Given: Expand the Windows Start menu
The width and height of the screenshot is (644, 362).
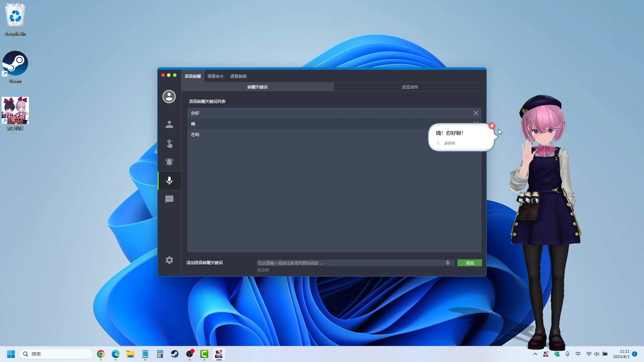Looking at the screenshot, I should 11,354.
